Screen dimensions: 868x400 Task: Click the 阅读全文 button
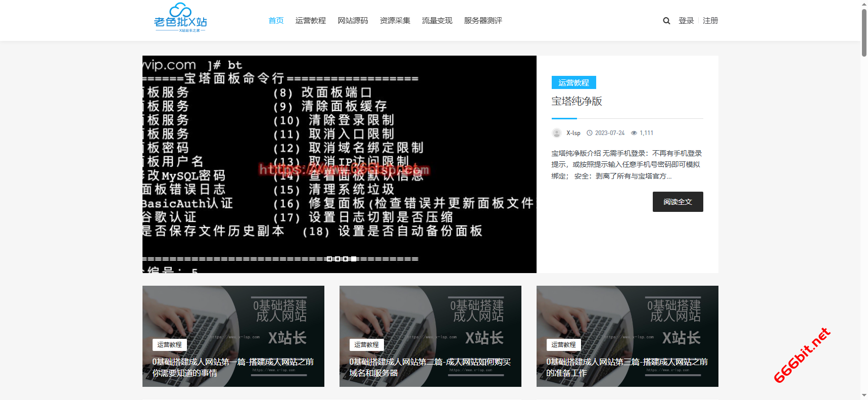[678, 202]
